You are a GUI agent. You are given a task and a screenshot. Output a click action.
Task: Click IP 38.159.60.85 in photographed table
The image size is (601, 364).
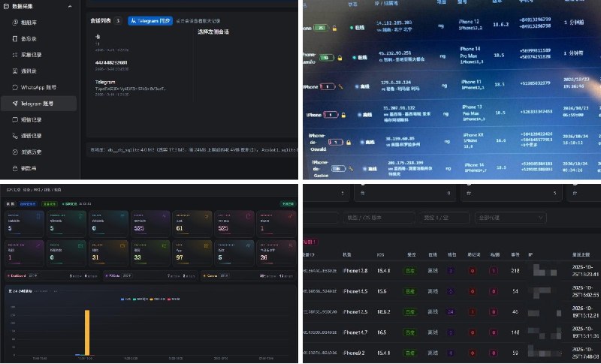399,139
